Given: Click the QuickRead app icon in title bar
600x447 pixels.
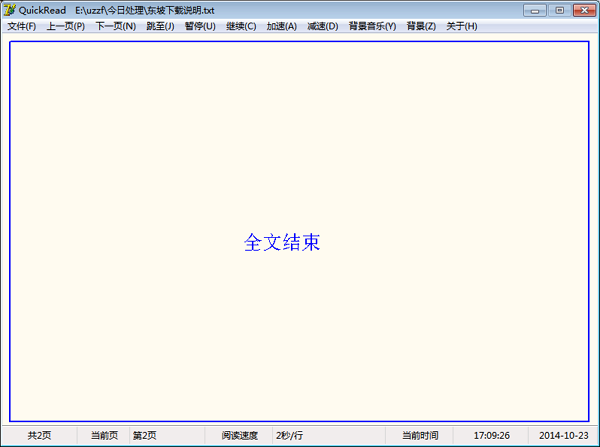Looking at the screenshot, I should (9, 10).
